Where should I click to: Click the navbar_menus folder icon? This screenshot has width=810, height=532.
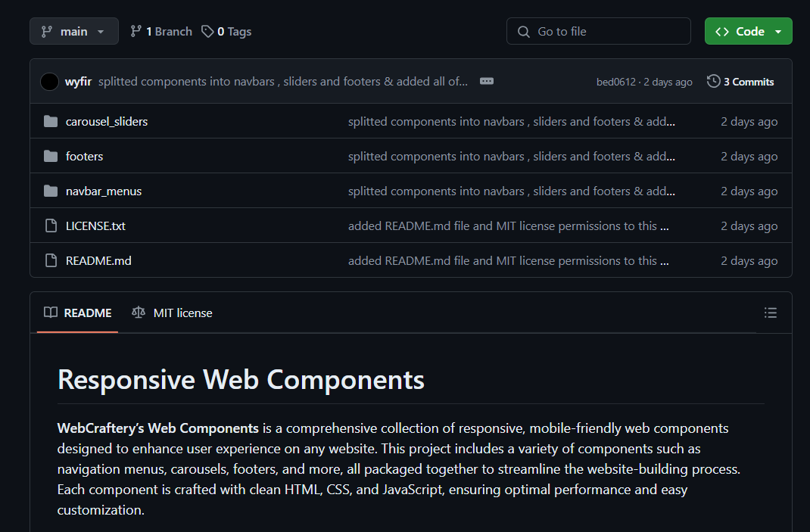pos(51,191)
